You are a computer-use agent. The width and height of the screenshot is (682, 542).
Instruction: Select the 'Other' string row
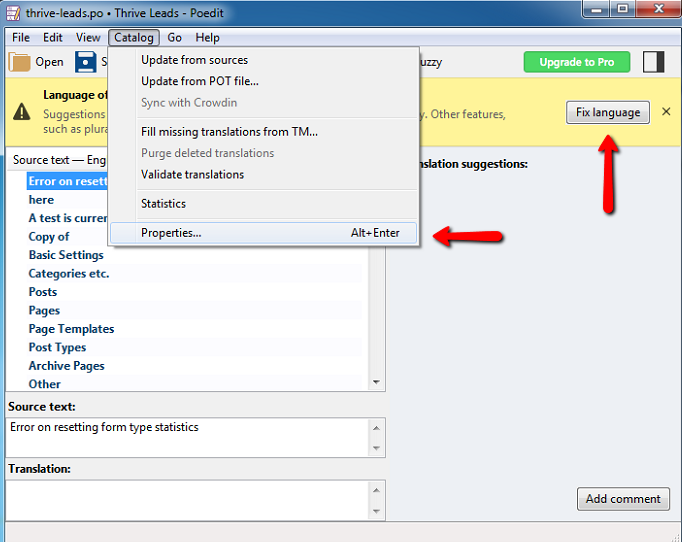[x=194, y=384]
